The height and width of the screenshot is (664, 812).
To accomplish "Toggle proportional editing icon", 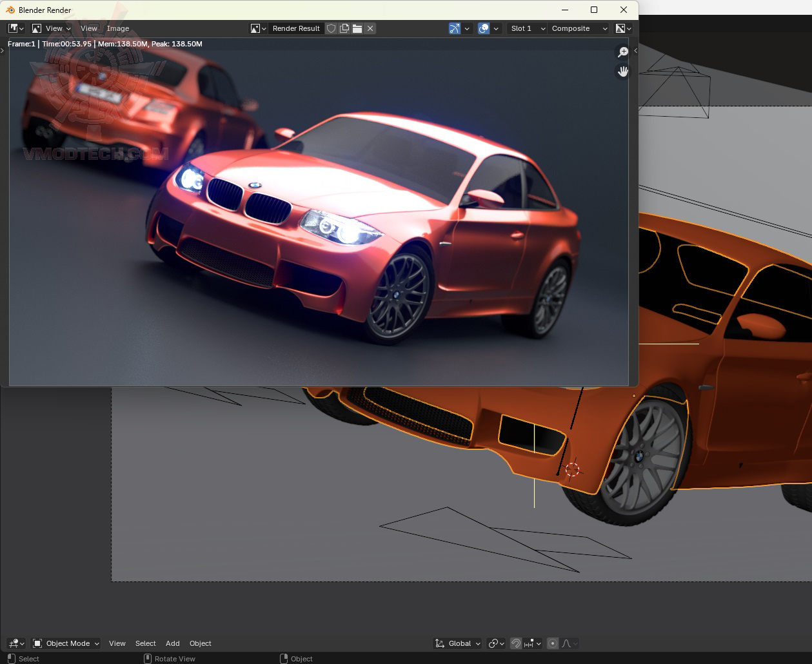I will point(553,643).
